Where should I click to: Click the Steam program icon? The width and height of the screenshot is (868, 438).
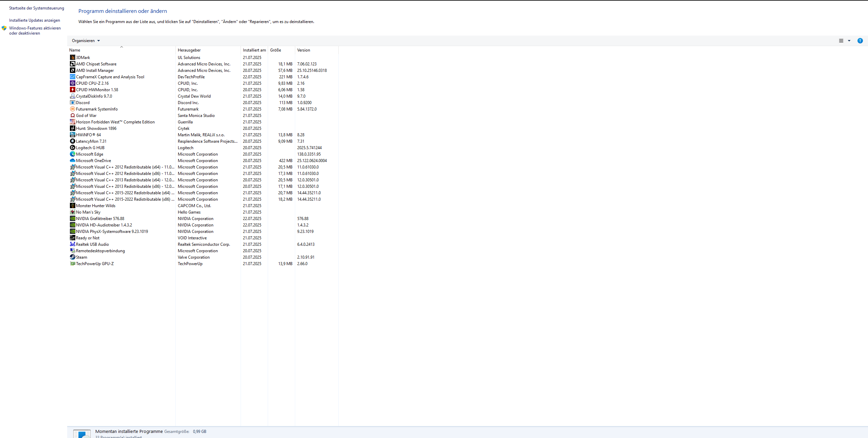(72, 257)
